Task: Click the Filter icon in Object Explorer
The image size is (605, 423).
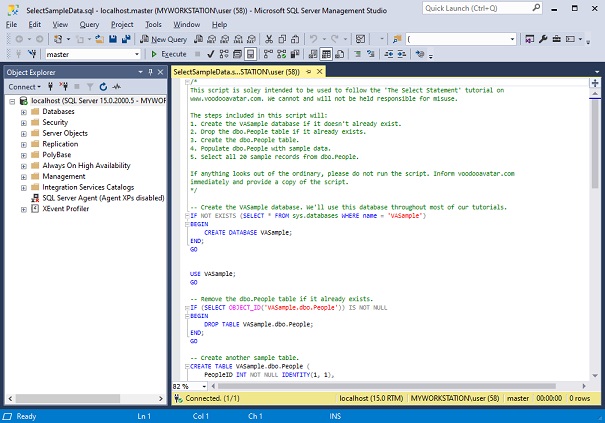Action: click(88, 87)
